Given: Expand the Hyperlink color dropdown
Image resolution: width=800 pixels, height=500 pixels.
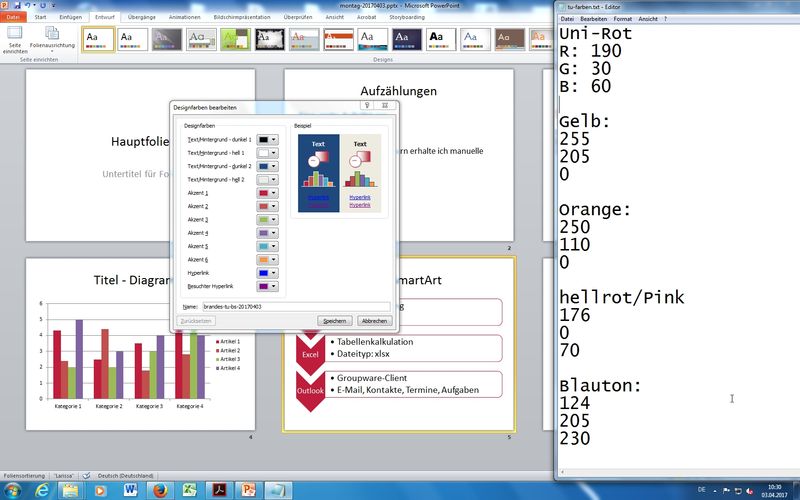Looking at the screenshot, I should pyautogui.click(x=268, y=272).
